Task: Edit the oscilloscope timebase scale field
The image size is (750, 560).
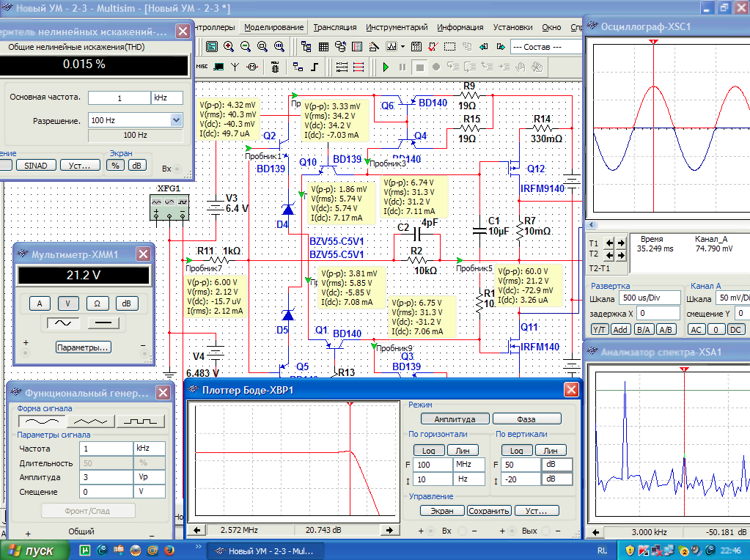Action: point(650,298)
